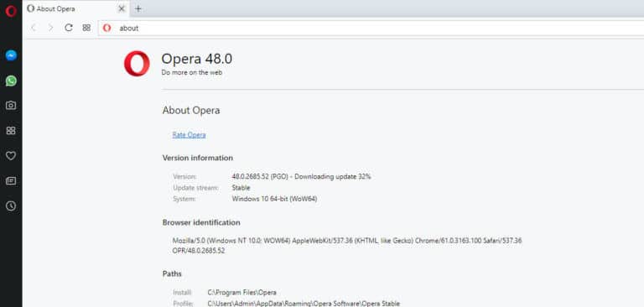The width and height of the screenshot is (644, 307).
Task: Close the About Opera tab
Action: tap(121, 8)
